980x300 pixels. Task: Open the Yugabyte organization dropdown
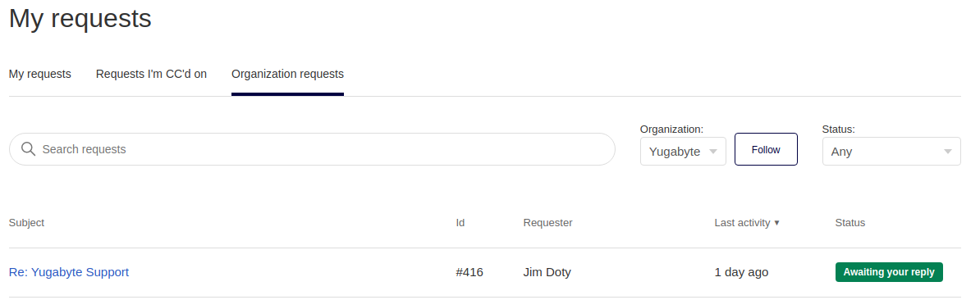click(683, 152)
